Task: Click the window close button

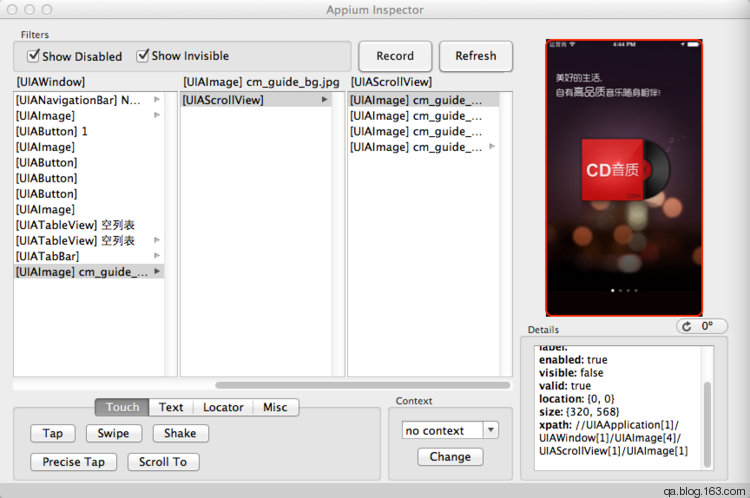Action: click(x=12, y=10)
